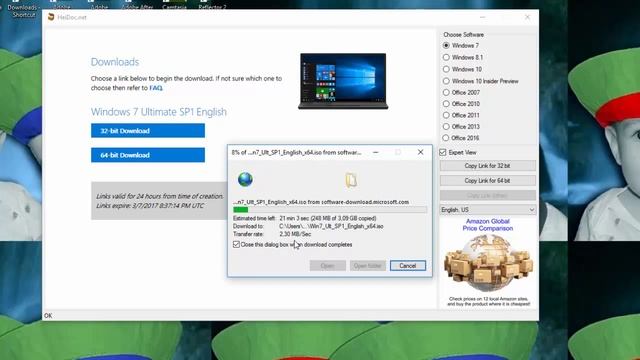Viewport: 640px width, 360px height.
Task: Click the Choose Software label
Action: click(464, 35)
